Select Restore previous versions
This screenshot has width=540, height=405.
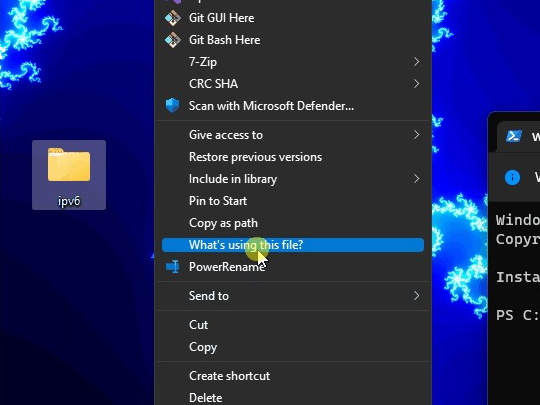pos(293,157)
